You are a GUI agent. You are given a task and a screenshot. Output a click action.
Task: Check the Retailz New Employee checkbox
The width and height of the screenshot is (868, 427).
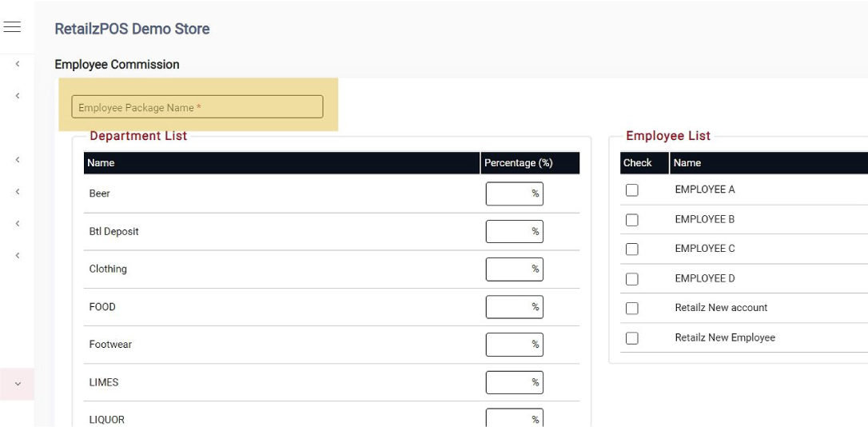point(631,338)
